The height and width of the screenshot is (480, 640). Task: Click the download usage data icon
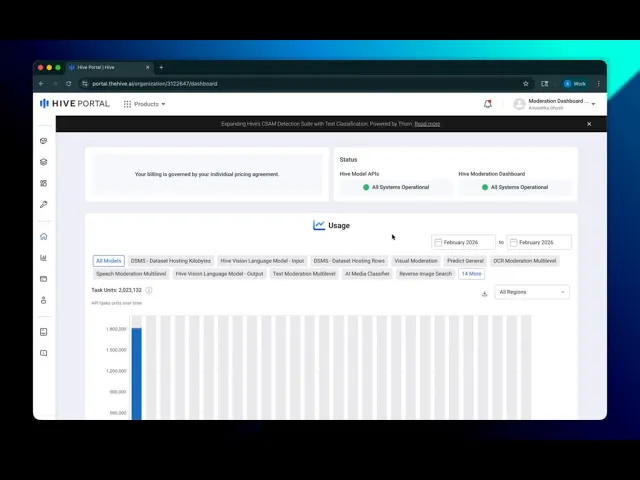click(x=484, y=293)
